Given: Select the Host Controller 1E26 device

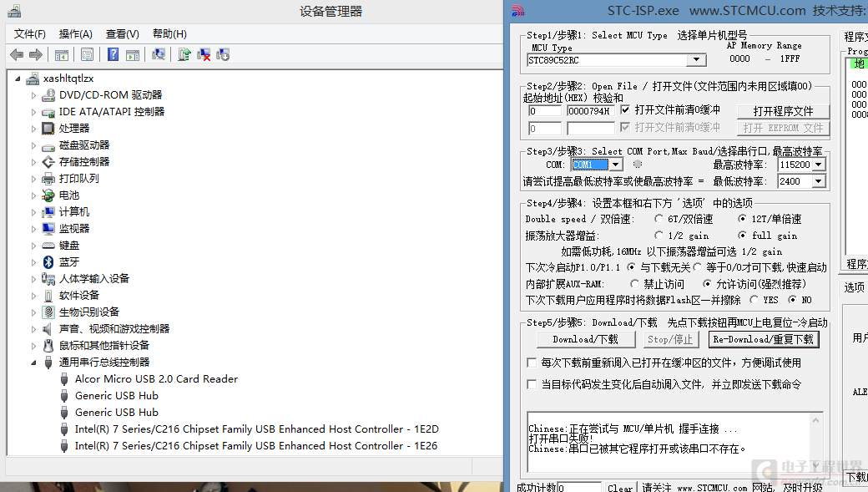Looking at the screenshot, I should click(255, 445).
